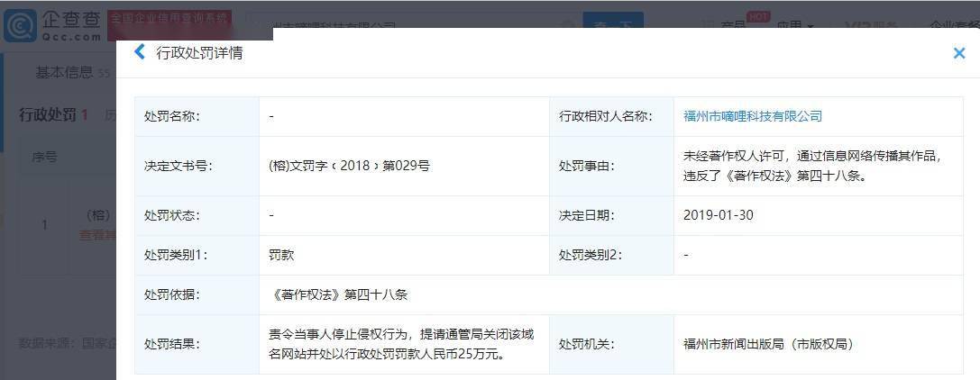Image resolution: width=980 pixels, height=380 pixels.
Task: Click the 处罚结果 label cell
Action: click(197, 344)
